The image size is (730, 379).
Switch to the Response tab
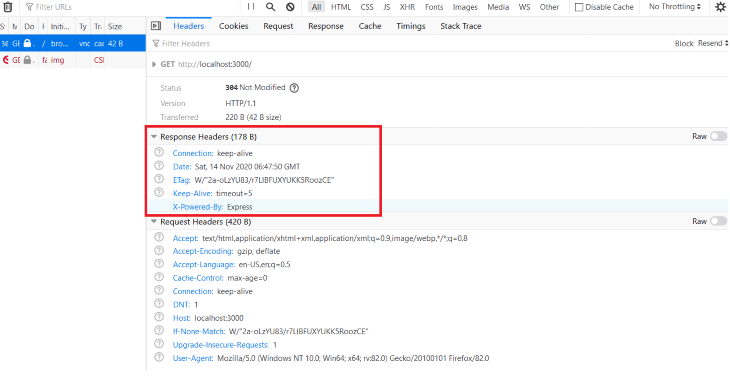coord(326,26)
